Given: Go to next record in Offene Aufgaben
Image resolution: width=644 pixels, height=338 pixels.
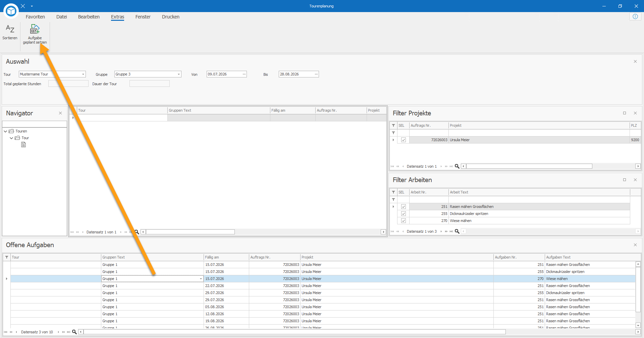Looking at the screenshot, I should pos(58,332).
